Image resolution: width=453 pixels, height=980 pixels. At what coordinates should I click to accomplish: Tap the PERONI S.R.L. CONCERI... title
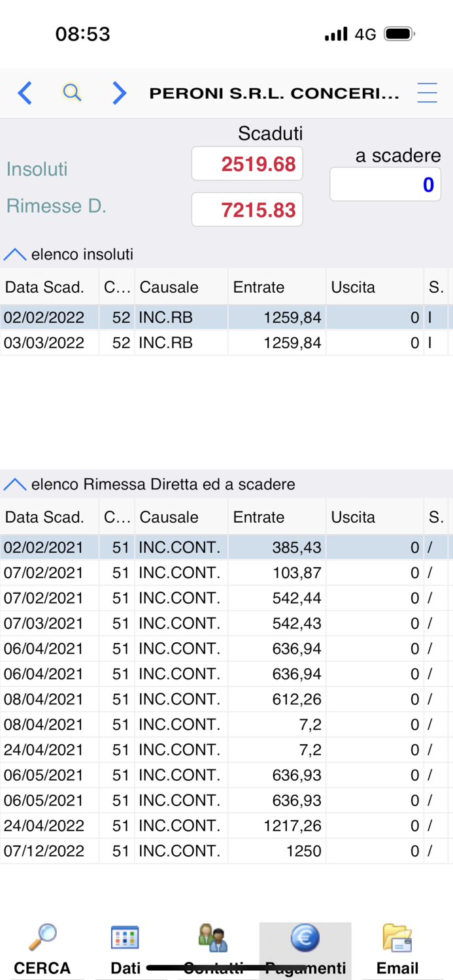pos(274,93)
